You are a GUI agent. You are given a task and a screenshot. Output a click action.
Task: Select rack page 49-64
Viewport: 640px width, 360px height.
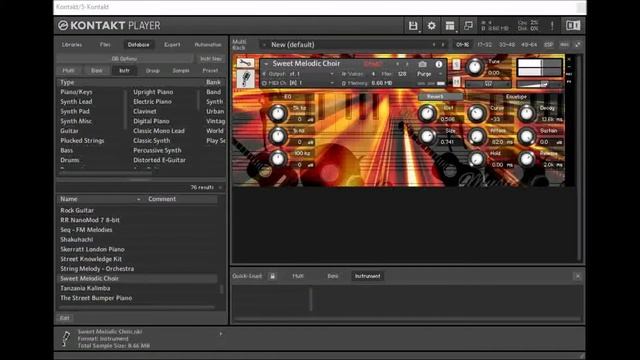[x=529, y=44]
